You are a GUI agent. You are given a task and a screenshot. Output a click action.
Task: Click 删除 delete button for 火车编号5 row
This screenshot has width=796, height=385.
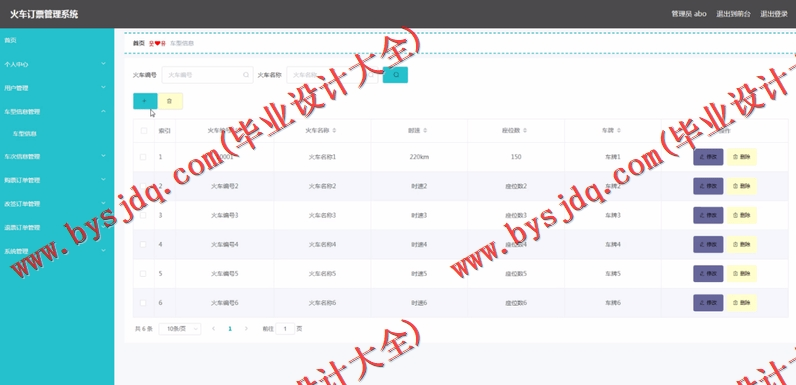(742, 274)
